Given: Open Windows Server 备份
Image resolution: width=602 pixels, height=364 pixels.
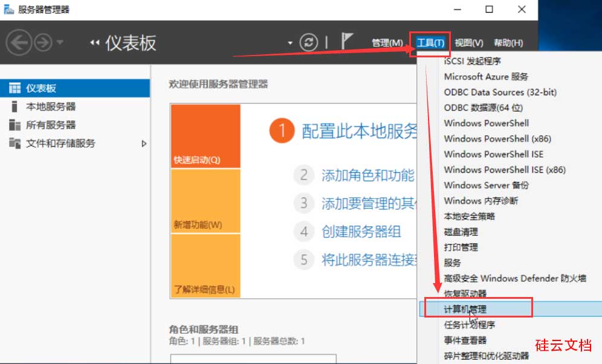Looking at the screenshot, I should tap(486, 185).
